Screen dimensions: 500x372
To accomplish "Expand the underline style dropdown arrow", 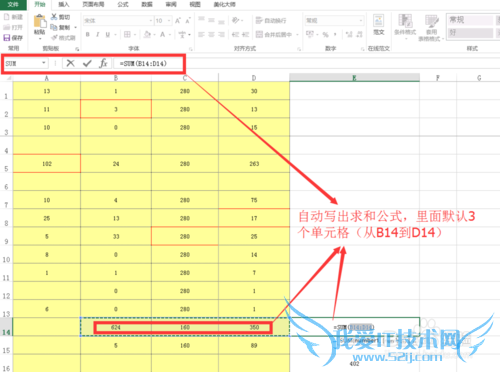I will point(115,35).
